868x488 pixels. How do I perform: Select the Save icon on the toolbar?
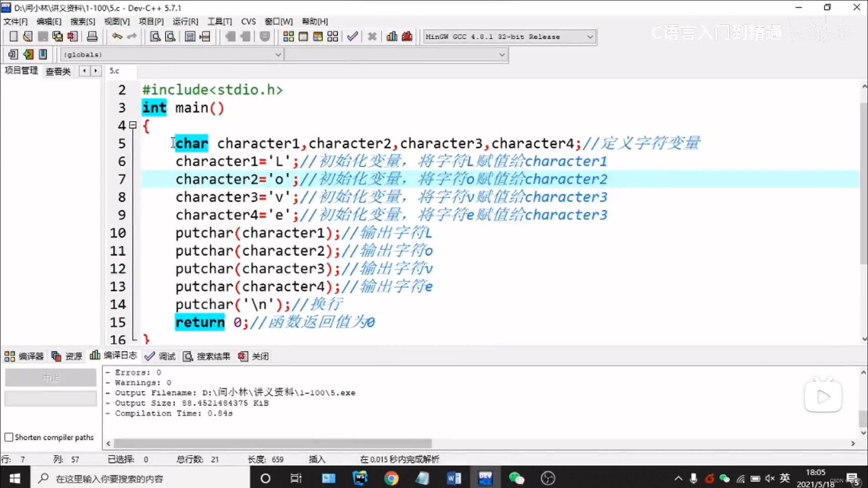[x=42, y=37]
